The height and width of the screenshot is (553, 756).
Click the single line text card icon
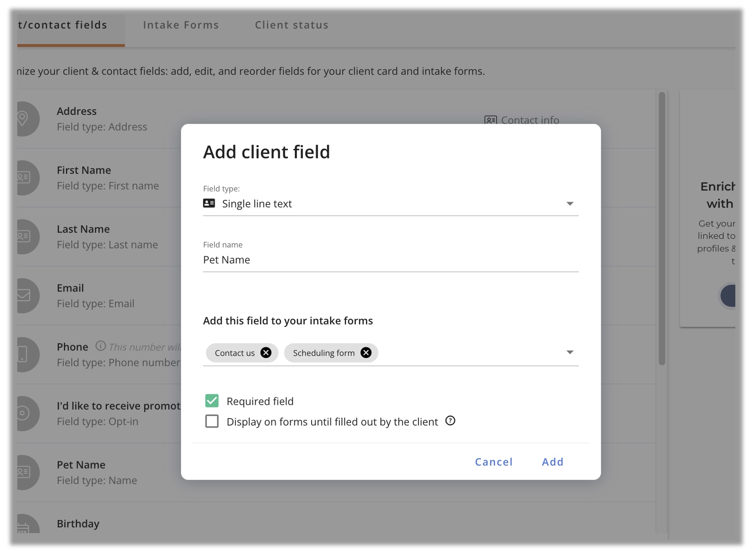click(x=209, y=203)
